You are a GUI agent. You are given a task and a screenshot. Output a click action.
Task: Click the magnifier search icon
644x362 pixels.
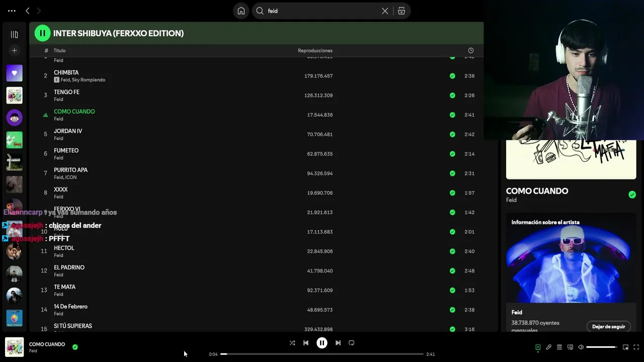[260, 11]
